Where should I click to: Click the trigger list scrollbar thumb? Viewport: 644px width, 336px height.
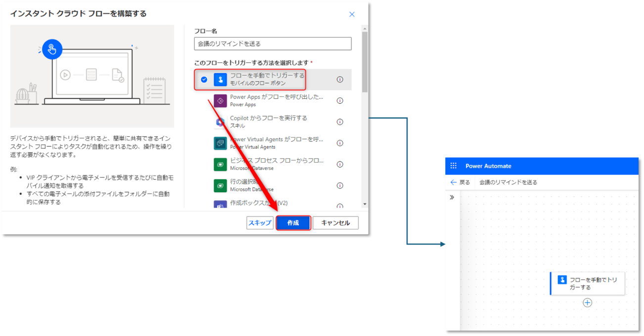click(x=365, y=62)
